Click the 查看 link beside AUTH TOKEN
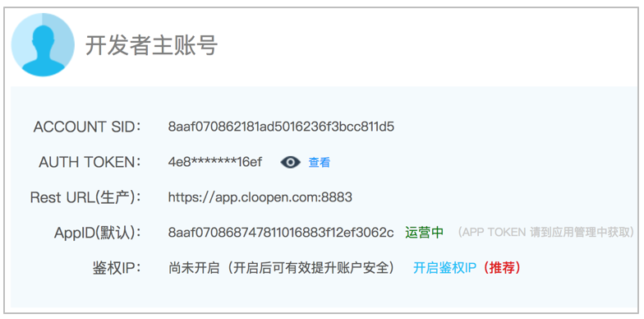644x319 pixels. [319, 163]
